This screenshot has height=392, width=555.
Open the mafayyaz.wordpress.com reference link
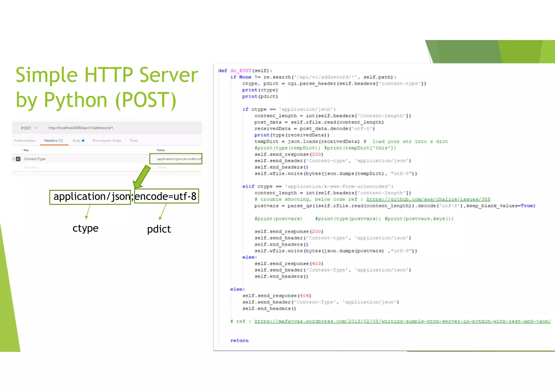coord(402,321)
